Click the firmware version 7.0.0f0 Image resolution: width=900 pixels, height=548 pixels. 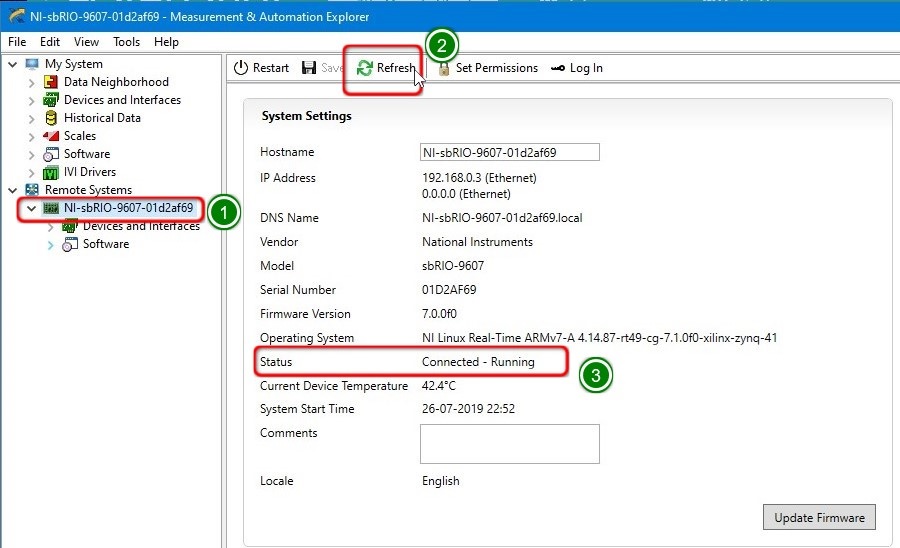click(x=439, y=314)
